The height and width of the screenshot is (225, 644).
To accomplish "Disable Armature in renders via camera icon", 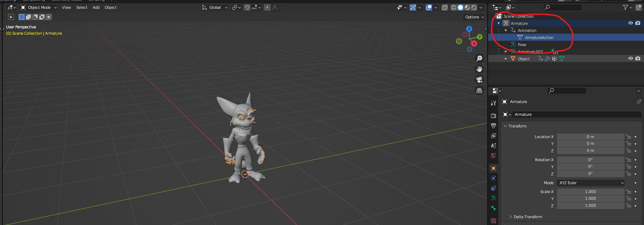I will [x=638, y=23].
